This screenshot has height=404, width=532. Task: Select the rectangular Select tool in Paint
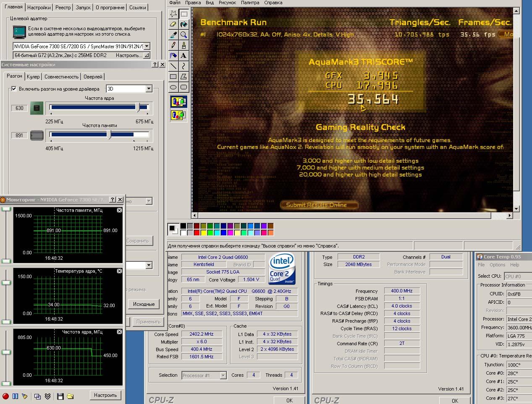coord(183,14)
